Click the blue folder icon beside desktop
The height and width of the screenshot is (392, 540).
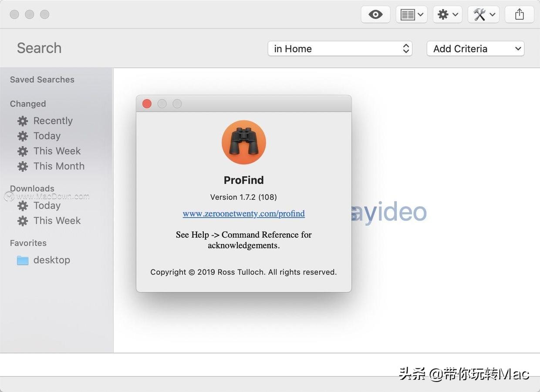coord(23,261)
